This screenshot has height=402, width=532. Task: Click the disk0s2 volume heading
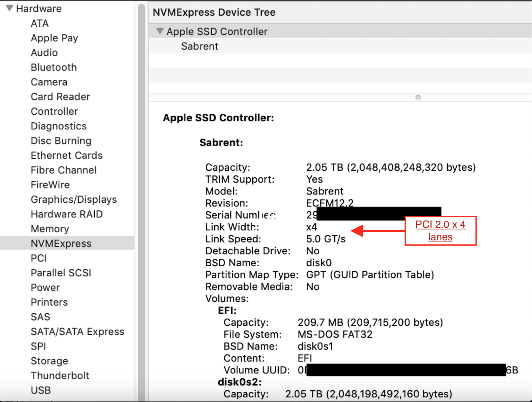[x=240, y=382]
